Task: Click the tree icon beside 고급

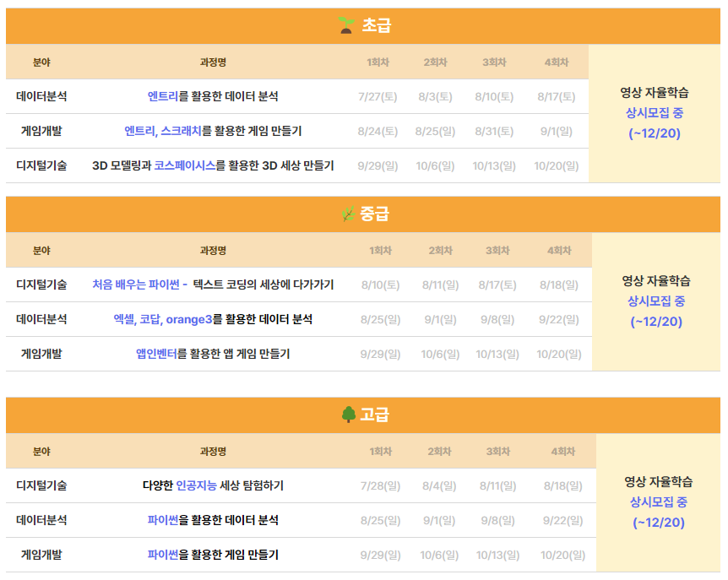Action: 349,415
